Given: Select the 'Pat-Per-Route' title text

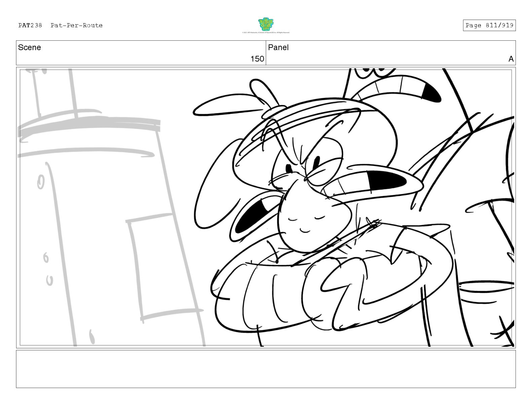Looking at the screenshot, I should click(77, 25).
